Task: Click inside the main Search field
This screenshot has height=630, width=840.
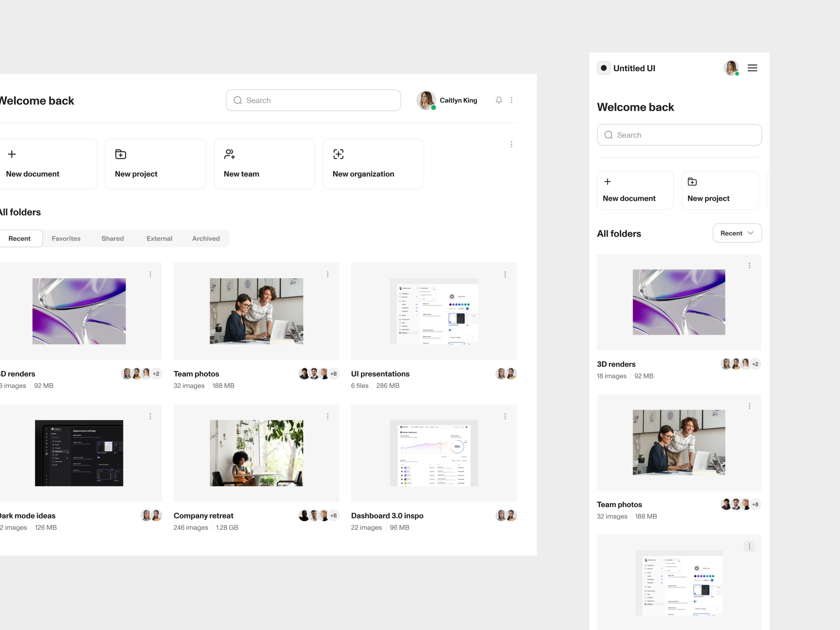Action: click(x=313, y=100)
